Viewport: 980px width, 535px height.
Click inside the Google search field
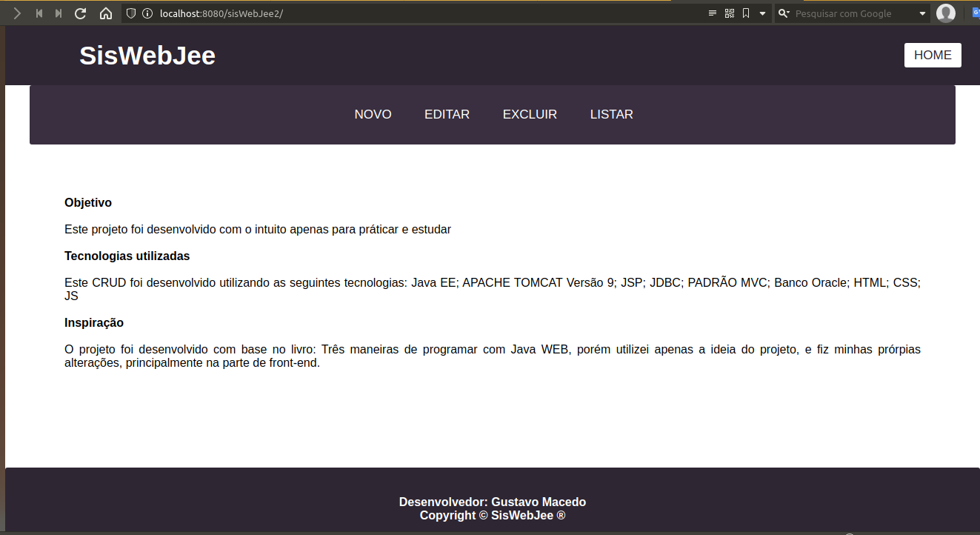point(844,13)
